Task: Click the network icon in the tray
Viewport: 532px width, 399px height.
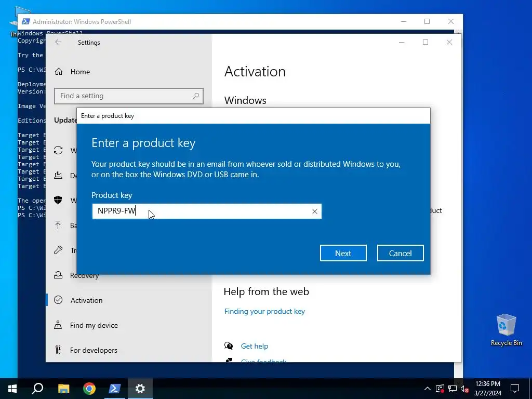Action: (x=453, y=389)
